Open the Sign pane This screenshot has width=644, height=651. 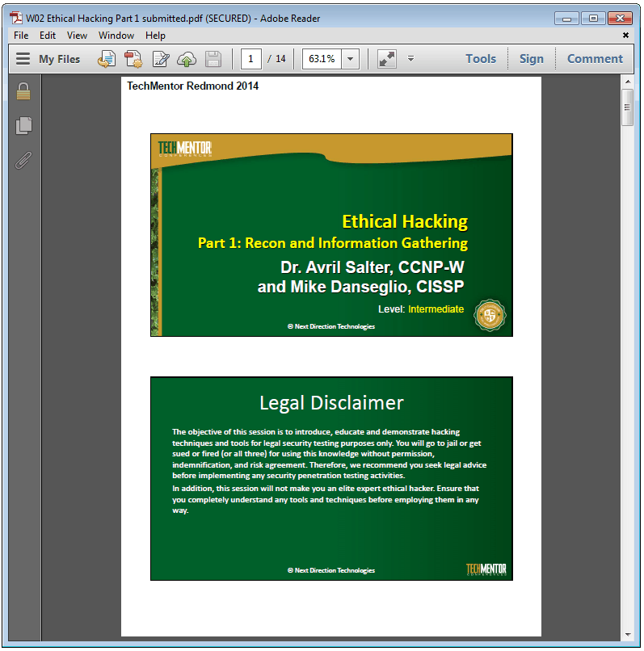[x=531, y=59]
